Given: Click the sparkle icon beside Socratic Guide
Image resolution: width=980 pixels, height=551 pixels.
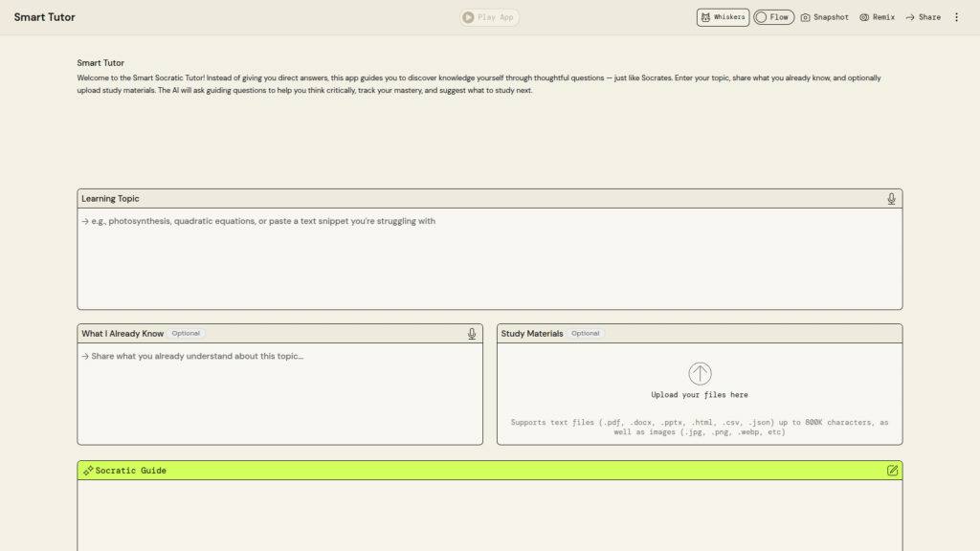Looking at the screenshot, I should (87, 471).
